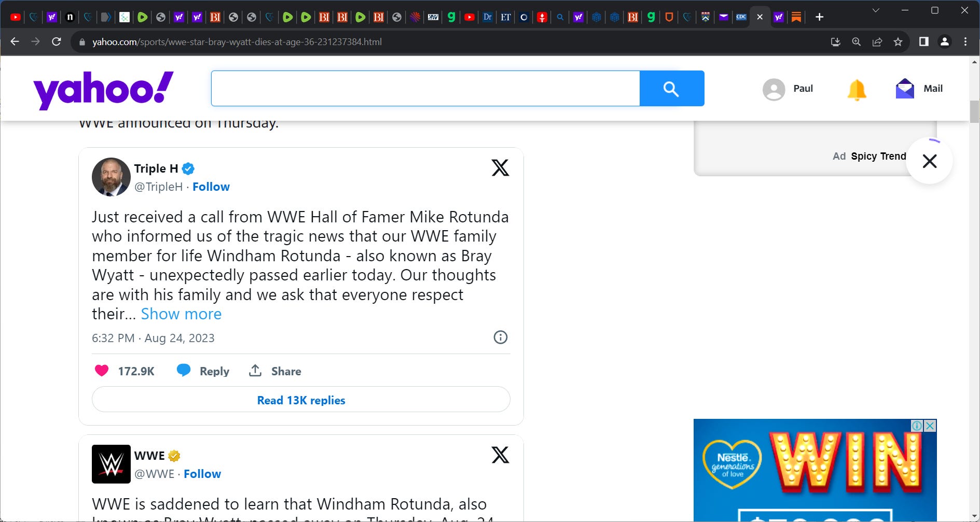Click the X logo on Triple H's tweet

tap(500, 167)
